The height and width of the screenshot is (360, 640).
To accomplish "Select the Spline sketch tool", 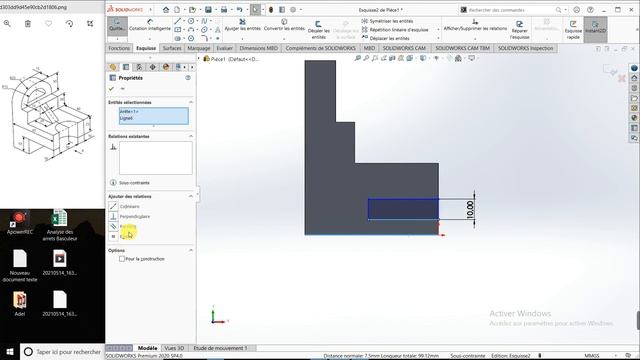I will (204, 21).
